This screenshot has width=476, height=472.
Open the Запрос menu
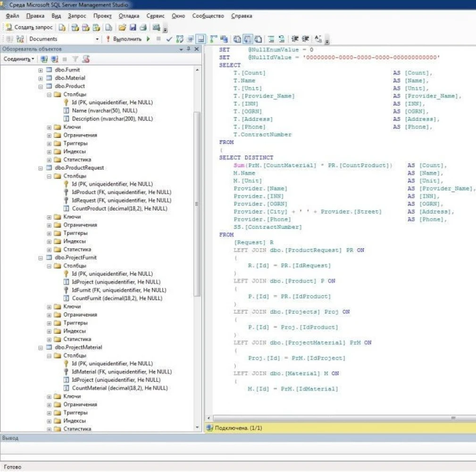pos(77,16)
